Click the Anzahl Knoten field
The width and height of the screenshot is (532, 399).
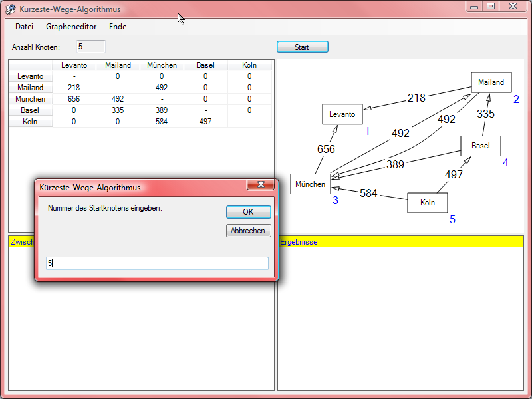(90, 47)
